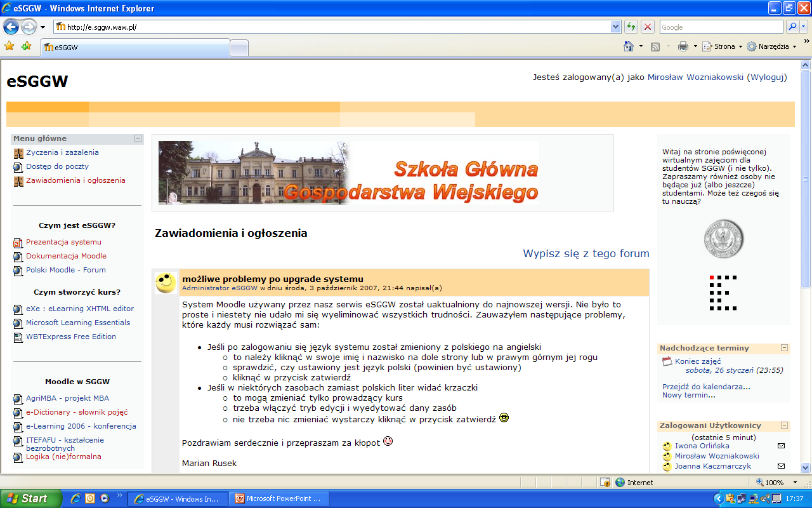Viewport: 812px width, 508px height.
Task: Open the Koniec zajęć event link
Action: [x=698, y=361]
